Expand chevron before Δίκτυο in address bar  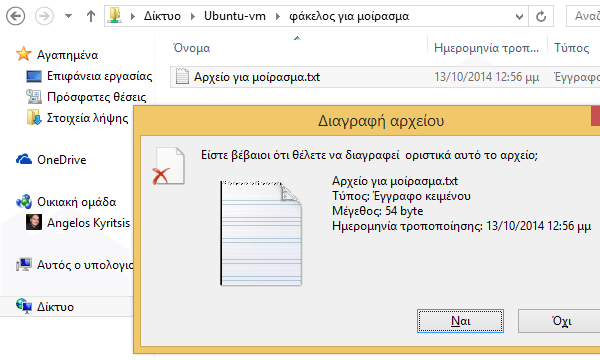133,16
